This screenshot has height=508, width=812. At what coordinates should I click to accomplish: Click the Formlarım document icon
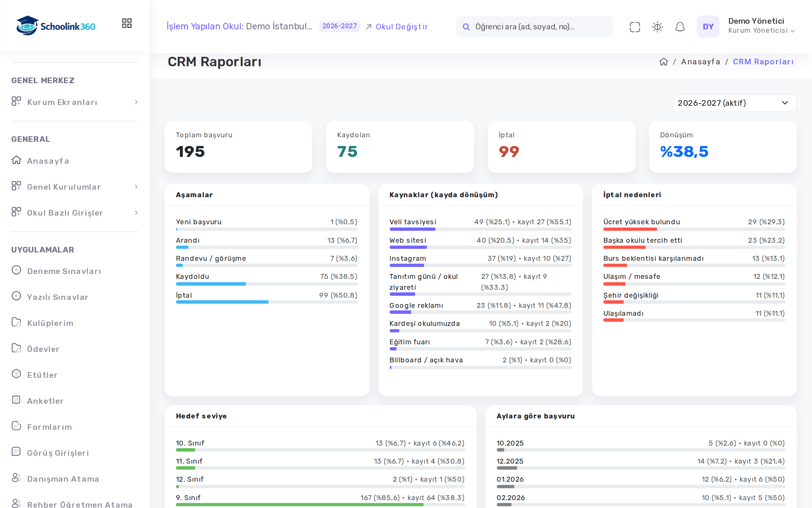click(x=16, y=426)
